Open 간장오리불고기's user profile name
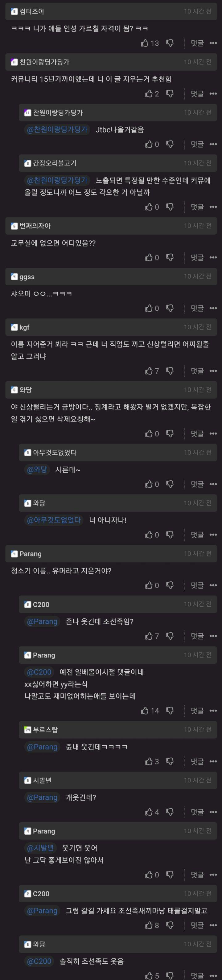The image size is (222, 980). pyautogui.click(x=55, y=163)
